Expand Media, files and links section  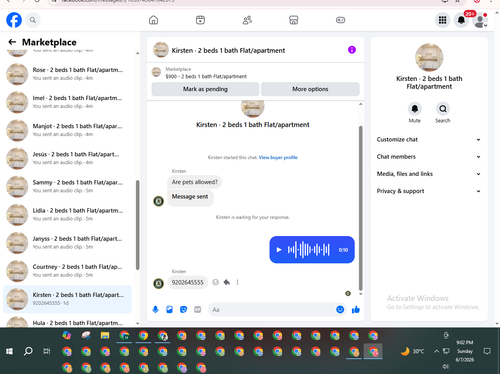click(429, 174)
